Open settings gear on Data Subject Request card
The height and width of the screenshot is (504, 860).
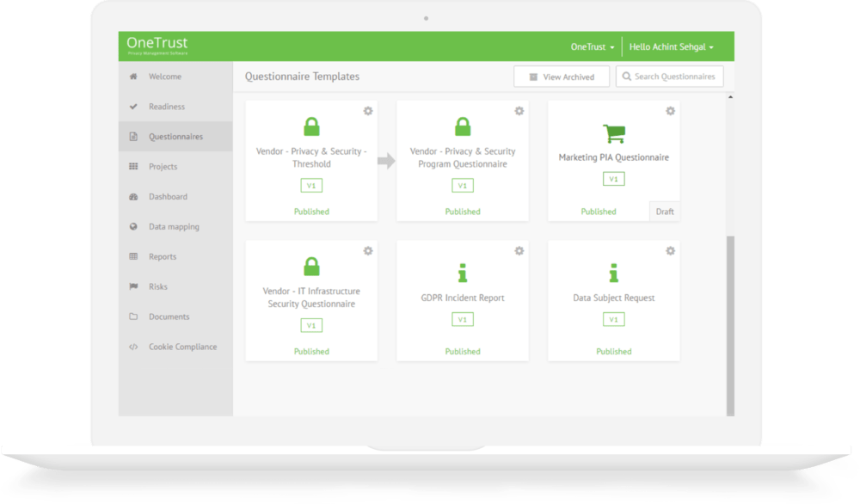point(670,250)
